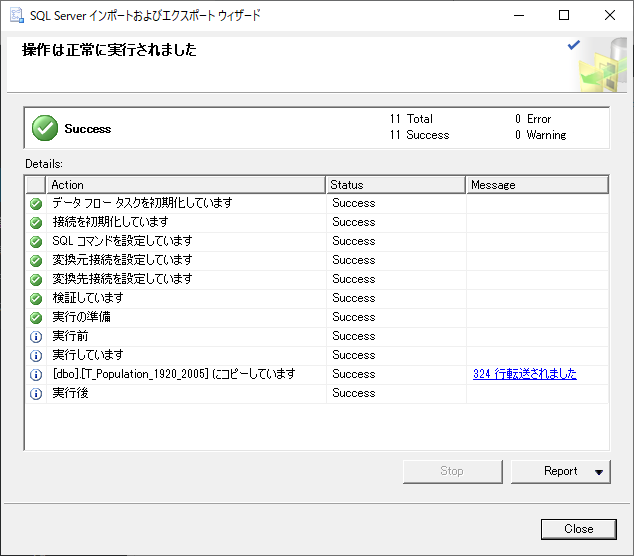Click the Status column header
The height and width of the screenshot is (556, 634).
tap(396, 185)
